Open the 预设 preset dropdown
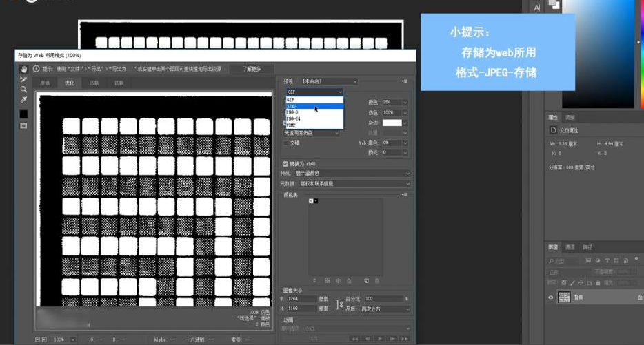This screenshot has height=345, width=644. (x=330, y=81)
